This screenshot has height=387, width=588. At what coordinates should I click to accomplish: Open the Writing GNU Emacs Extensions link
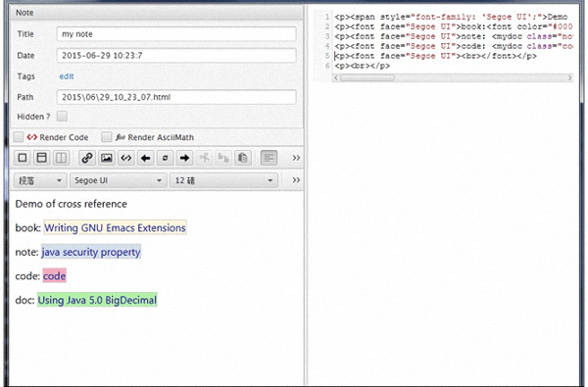pos(115,227)
